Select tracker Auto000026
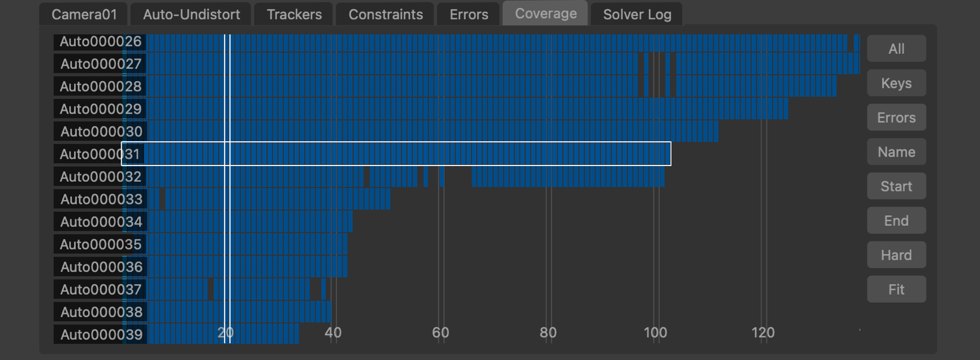980x360 pixels. 100,42
